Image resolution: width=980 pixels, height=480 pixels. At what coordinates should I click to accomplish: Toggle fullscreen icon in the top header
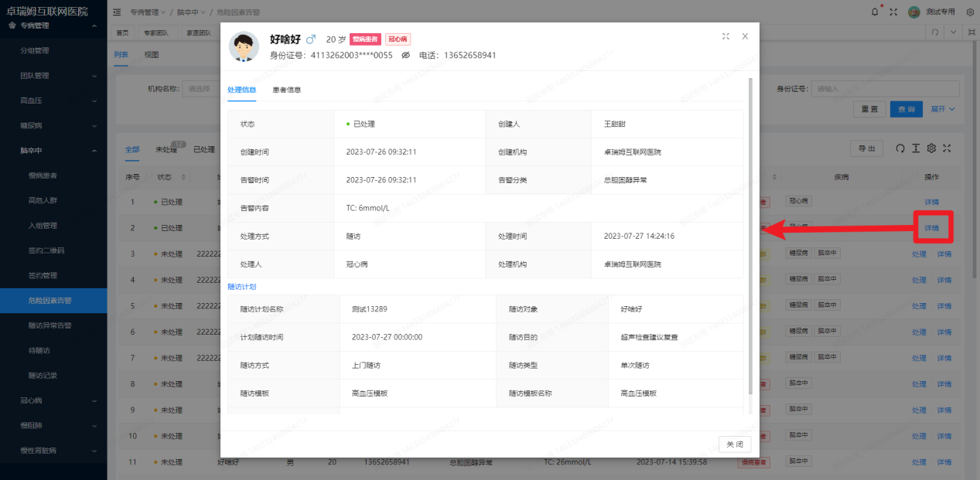tap(893, 12)
